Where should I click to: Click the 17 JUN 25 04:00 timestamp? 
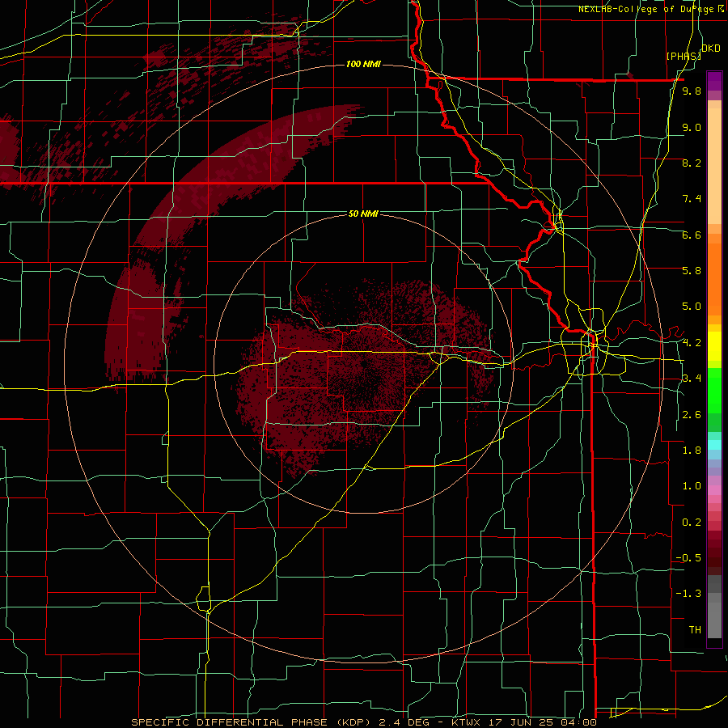(x=542, y=722)
